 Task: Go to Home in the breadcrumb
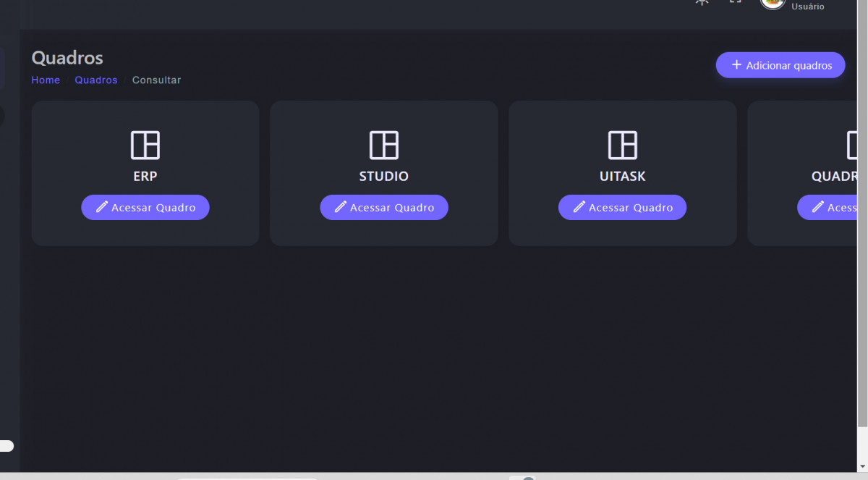tap(46, 80)
